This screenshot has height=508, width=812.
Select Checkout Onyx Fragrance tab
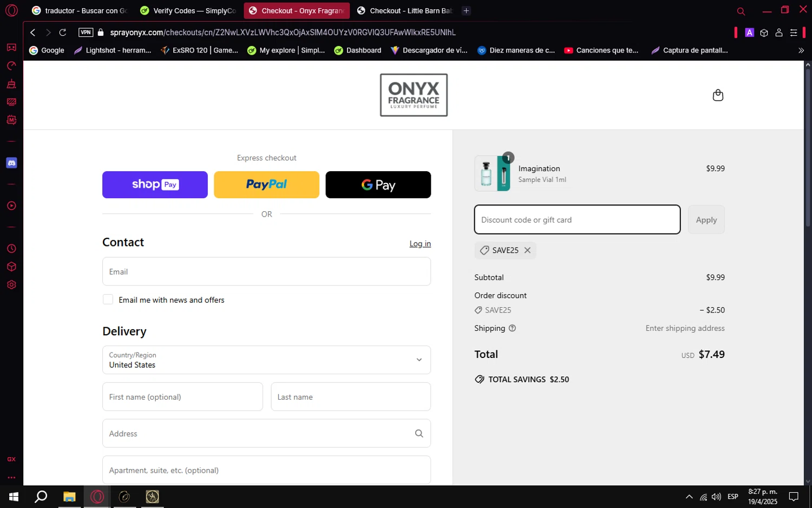tap(297, 10)
